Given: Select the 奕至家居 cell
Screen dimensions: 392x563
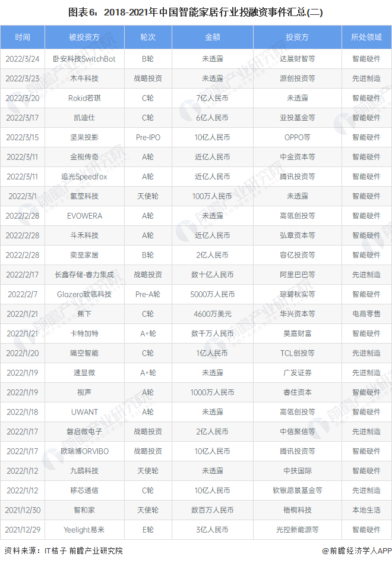Looking at the screenshot, I should (84, 255).
